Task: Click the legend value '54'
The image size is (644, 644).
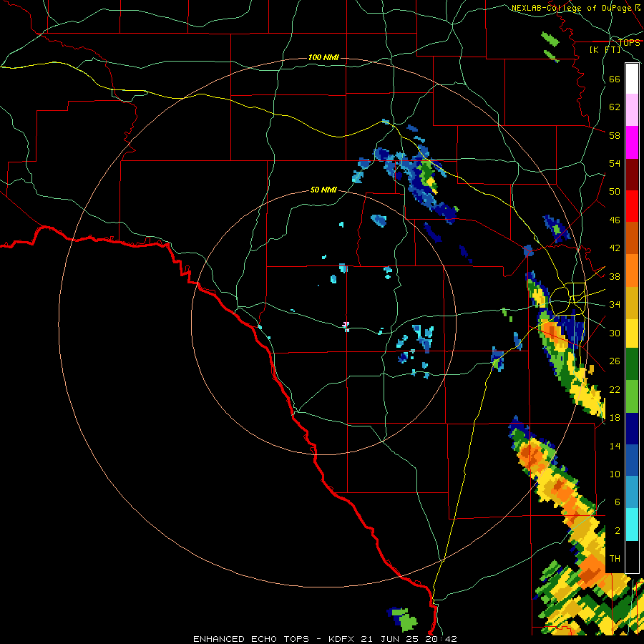Action: coord(615,163)
